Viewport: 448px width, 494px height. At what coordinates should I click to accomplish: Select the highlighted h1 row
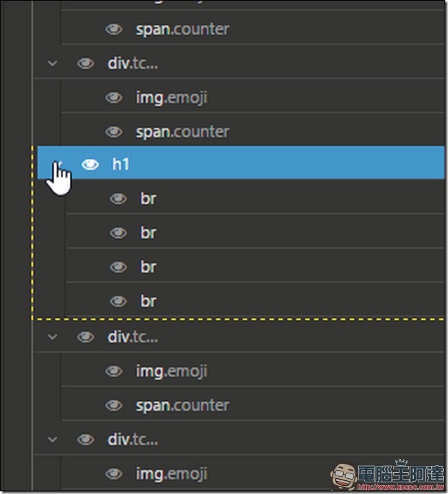240,162
